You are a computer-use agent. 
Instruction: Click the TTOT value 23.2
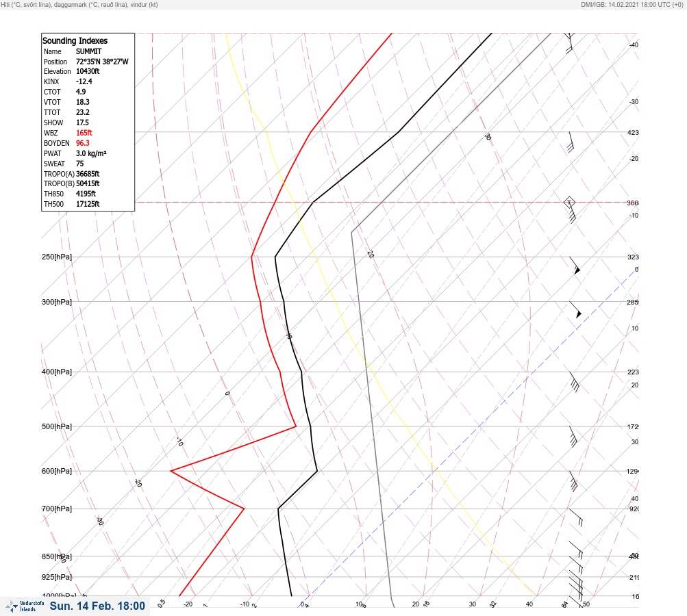point(82,112)
